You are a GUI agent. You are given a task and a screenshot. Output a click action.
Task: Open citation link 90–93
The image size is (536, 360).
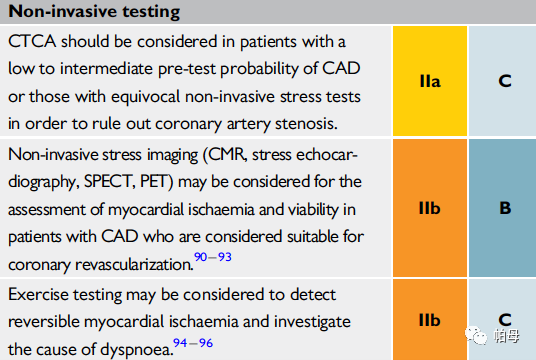213,257
